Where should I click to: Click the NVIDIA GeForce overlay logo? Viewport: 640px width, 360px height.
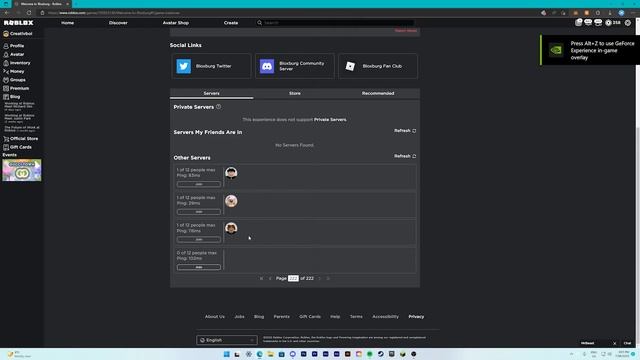(x=556, y=50)
